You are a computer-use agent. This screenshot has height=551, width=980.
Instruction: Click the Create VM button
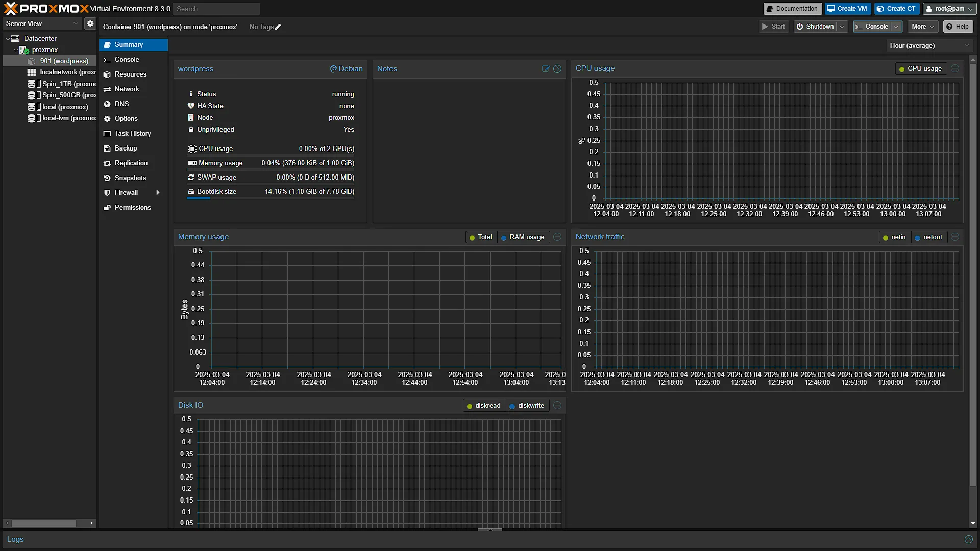847,9
